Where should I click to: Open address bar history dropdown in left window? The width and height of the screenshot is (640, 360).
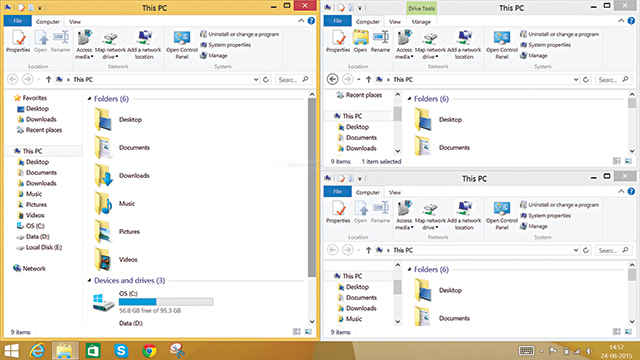click(256, 80)
